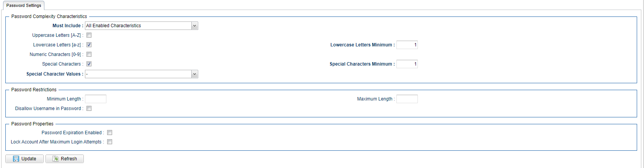Expand the Special Character Values dropdown arrow

[195, 74]
